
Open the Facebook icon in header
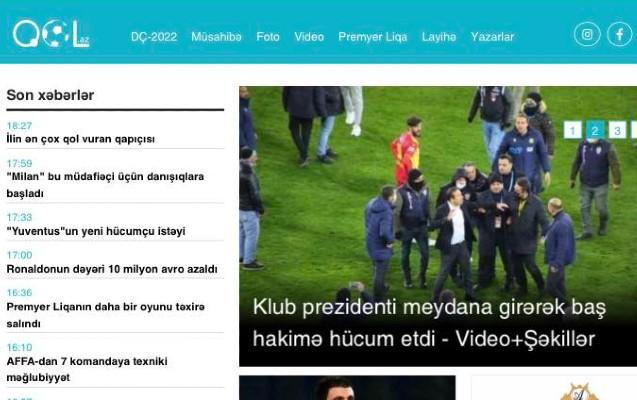click(x=619, y=35)
